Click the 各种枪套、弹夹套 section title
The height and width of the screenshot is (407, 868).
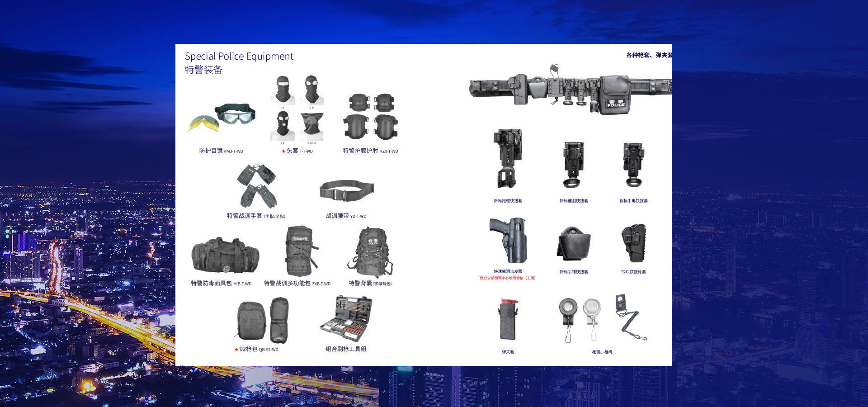coord(649,55)
